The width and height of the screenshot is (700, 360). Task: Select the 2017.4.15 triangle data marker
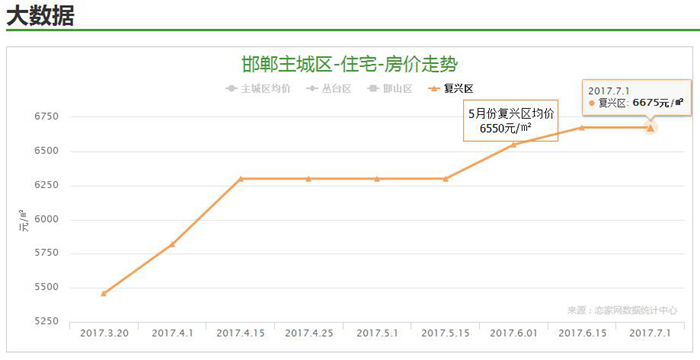click(241, 179)
